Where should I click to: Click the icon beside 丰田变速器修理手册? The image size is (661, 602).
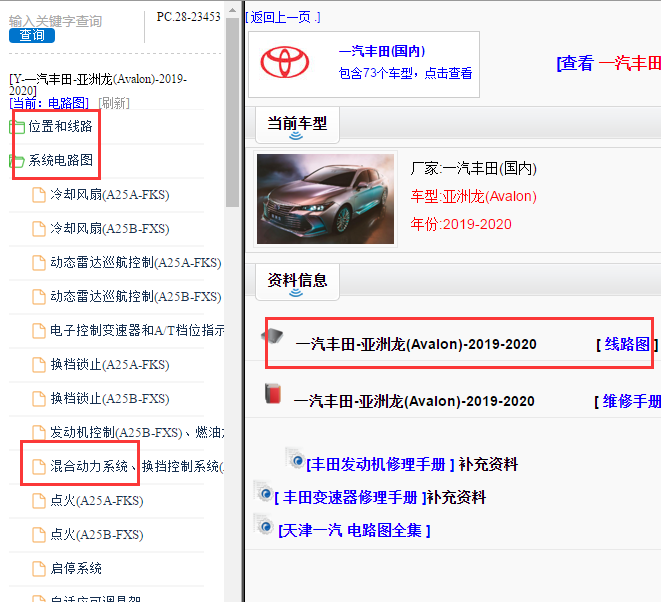click(x=263, y=492)
